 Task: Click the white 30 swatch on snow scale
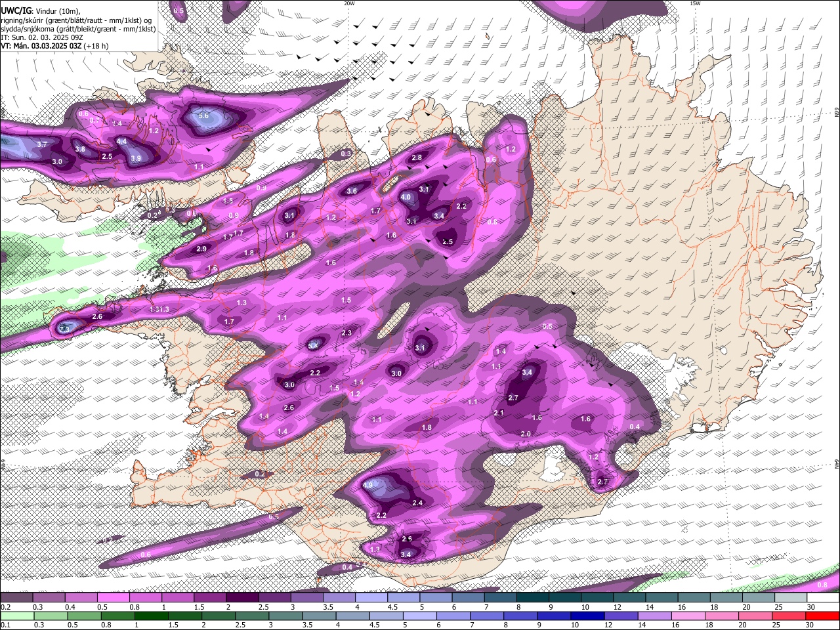(823, 598)
